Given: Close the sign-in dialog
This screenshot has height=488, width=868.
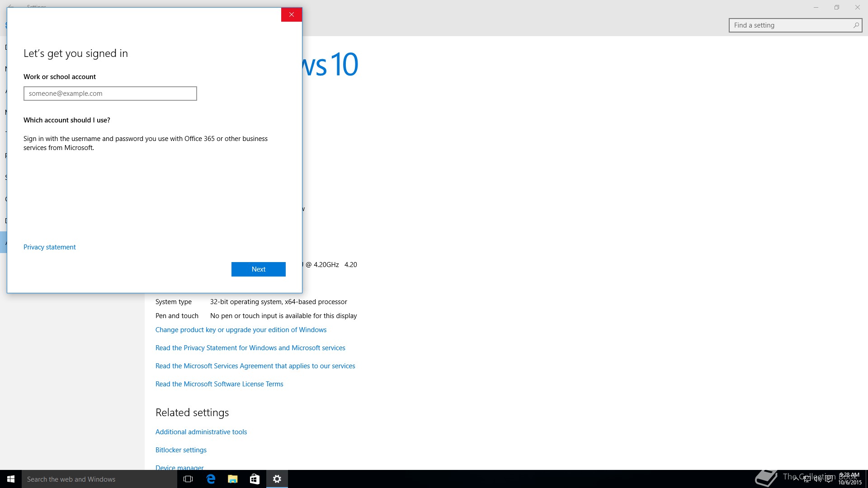Looking at the screenshot, I should pos(292,14).
